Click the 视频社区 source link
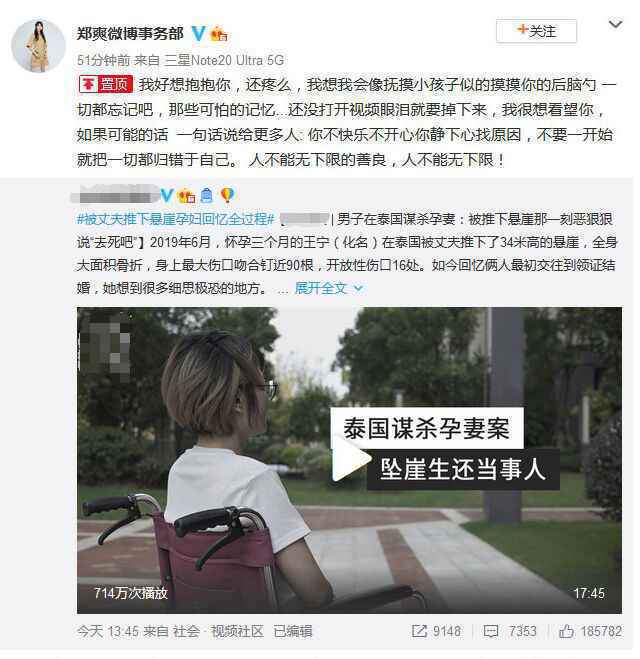The width and height of the screenshot is (640, 659). 237,631
